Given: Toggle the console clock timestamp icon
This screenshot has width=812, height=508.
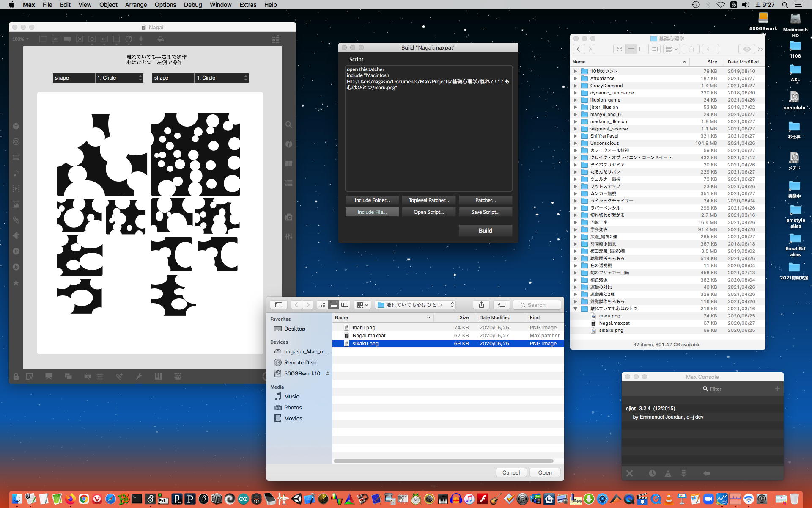Looking at the screenshot, I should [652, 473].
